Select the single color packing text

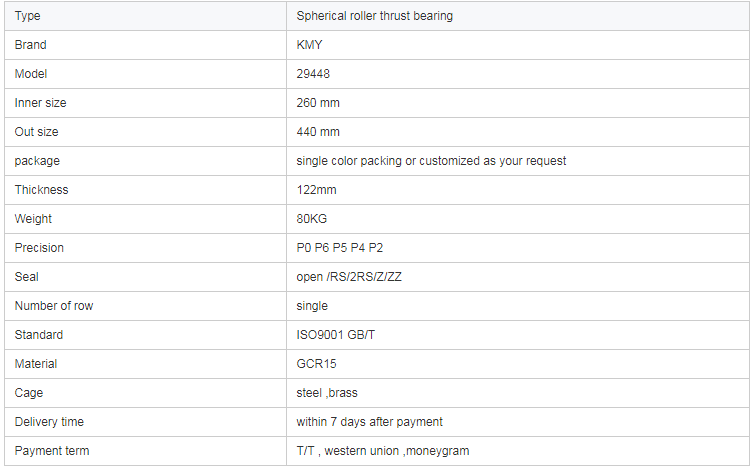click(x=431, y=161)
